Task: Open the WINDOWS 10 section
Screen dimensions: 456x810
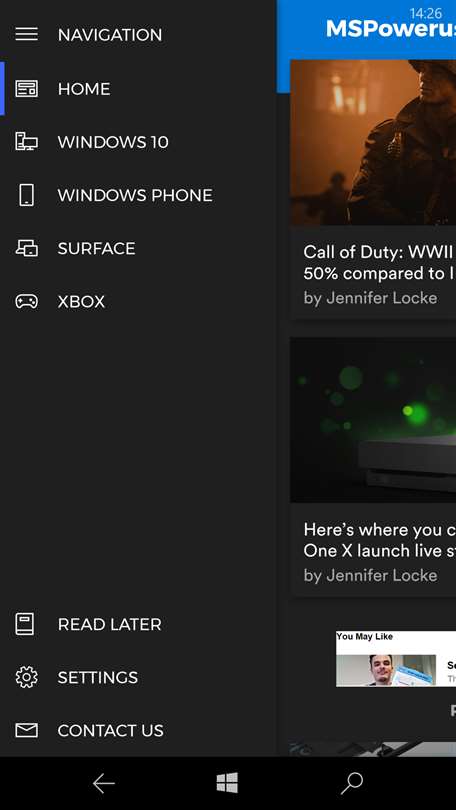Action: point(113,142)
